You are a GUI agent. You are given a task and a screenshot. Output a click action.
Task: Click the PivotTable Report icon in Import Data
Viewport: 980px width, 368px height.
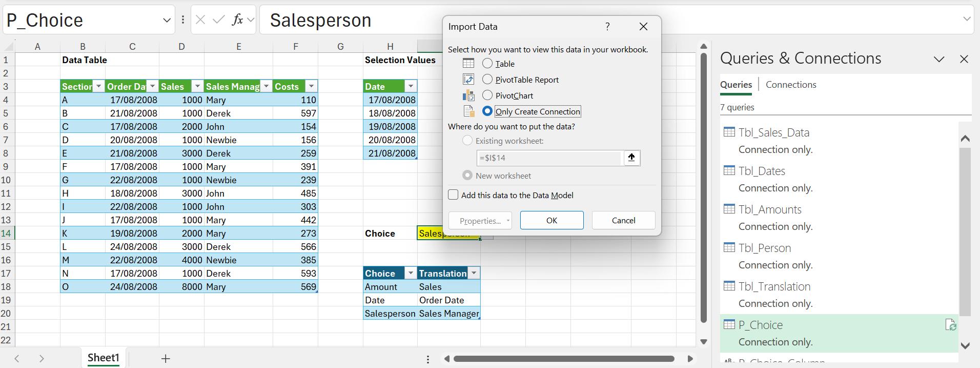(468, 80)
